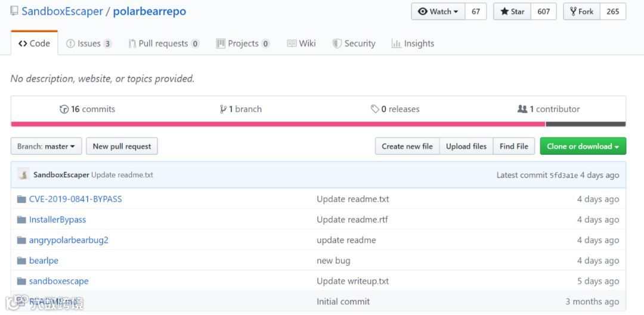The height and width of the screenshot is (315, 644).
Task: Click the CVE-2019-0841-BYPASS folder icon
Action: 21,199
